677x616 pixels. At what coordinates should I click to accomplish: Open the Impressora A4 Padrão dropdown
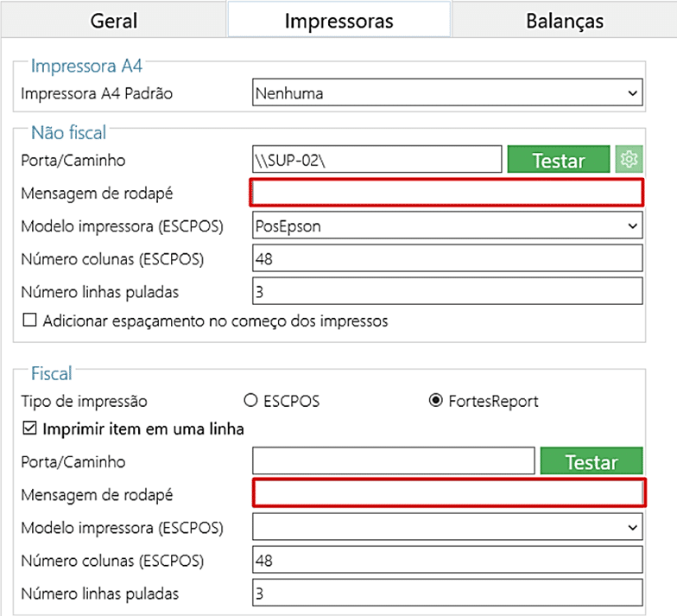[447, 93]
